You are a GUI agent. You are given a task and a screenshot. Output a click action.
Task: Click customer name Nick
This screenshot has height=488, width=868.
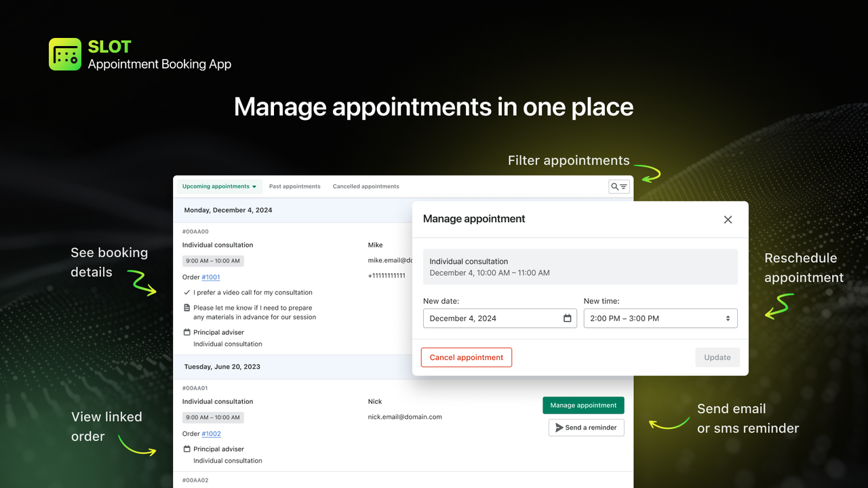375,402
